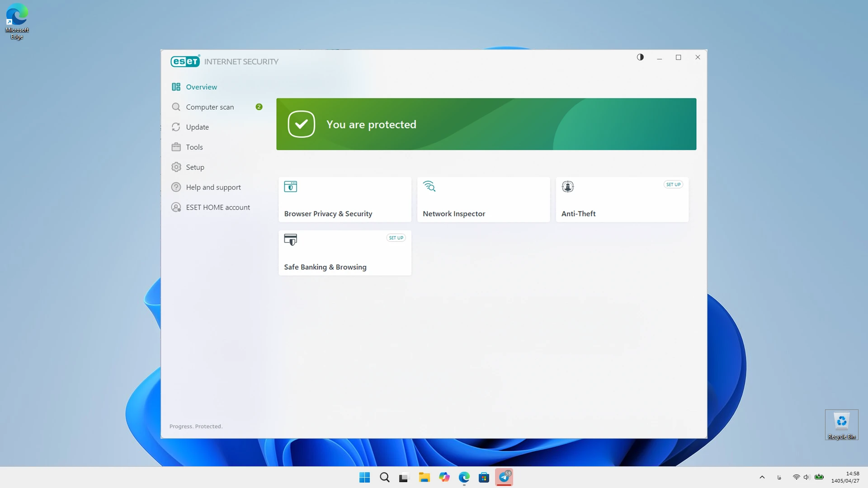Click the ESET HOME account icon
Viewport: 868px width, 488px height.
pos(176,207)
